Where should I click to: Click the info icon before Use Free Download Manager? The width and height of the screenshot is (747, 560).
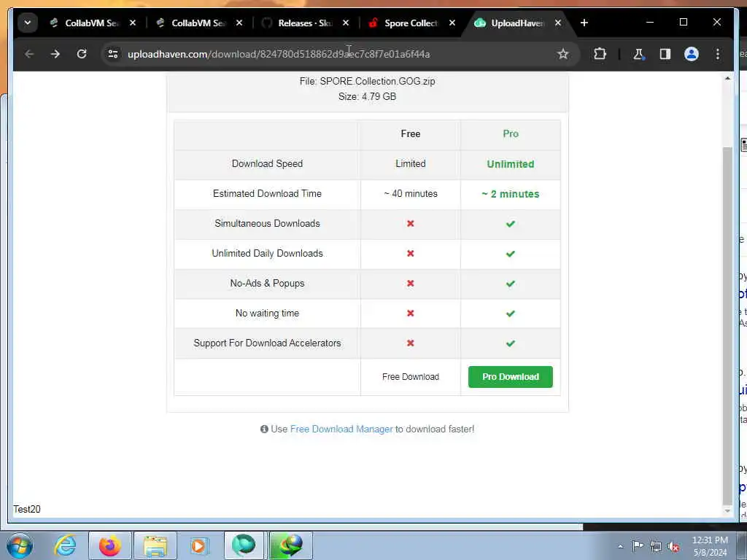[x=264, y=429]
